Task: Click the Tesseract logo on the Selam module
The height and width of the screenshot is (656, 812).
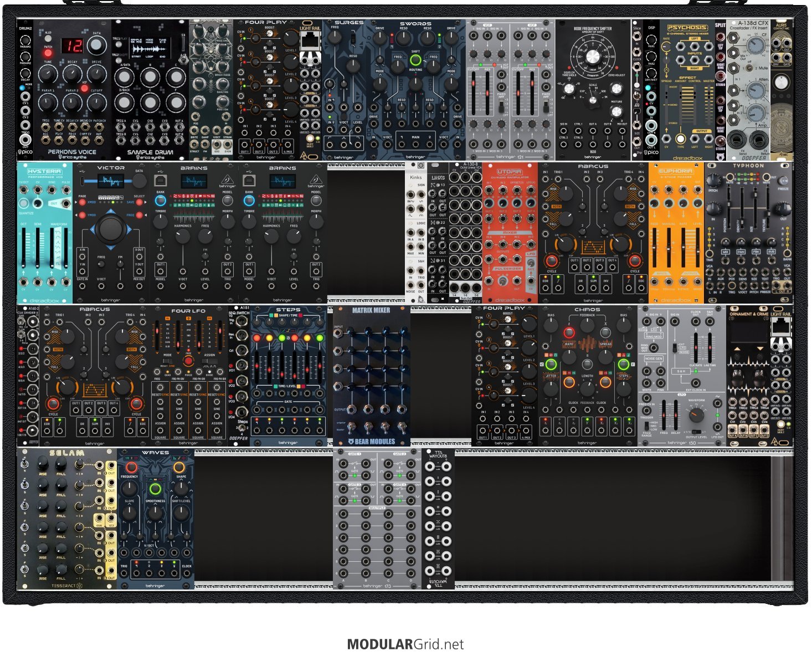Action: coord(67,585)
